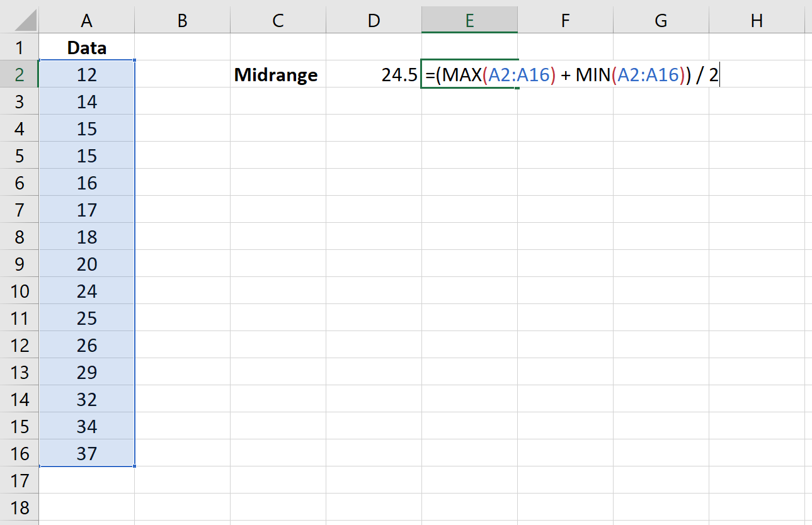The height and width of the screenshot is (525, 812).
Task: Click the cell containing 26
Action: click(x=87, y=345)
